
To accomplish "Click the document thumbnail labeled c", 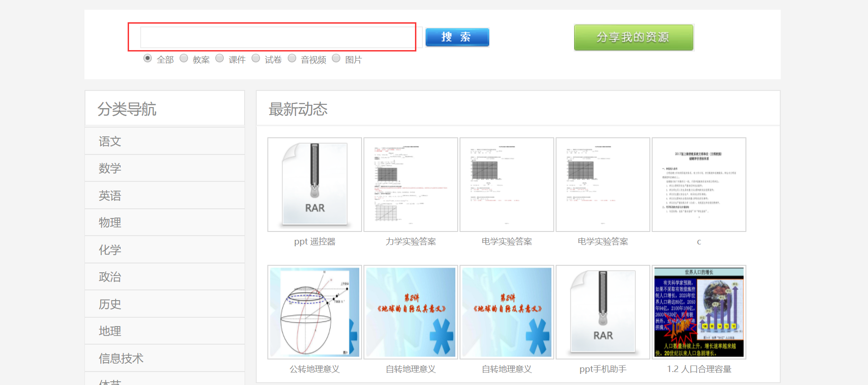I will pos(699,185).
